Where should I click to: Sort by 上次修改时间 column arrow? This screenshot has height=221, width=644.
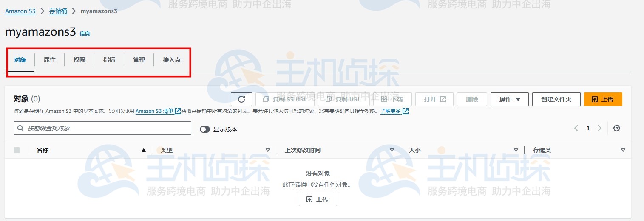point(392,150)
